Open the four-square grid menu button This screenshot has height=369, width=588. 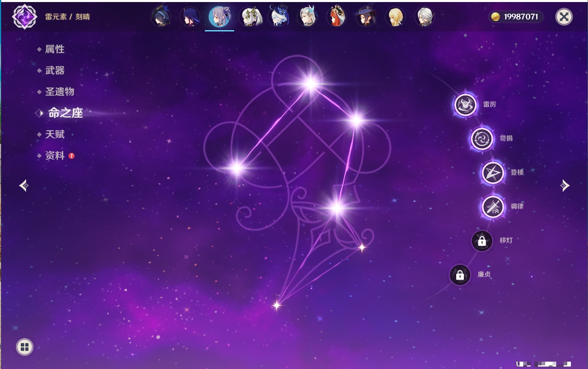(24, 347)
